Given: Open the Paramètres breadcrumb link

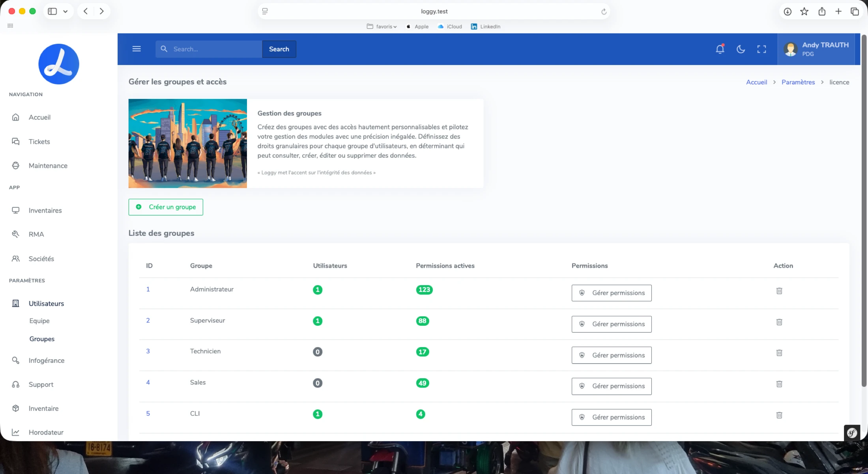Looking at the screenshot, I should [x=798, y=82].
